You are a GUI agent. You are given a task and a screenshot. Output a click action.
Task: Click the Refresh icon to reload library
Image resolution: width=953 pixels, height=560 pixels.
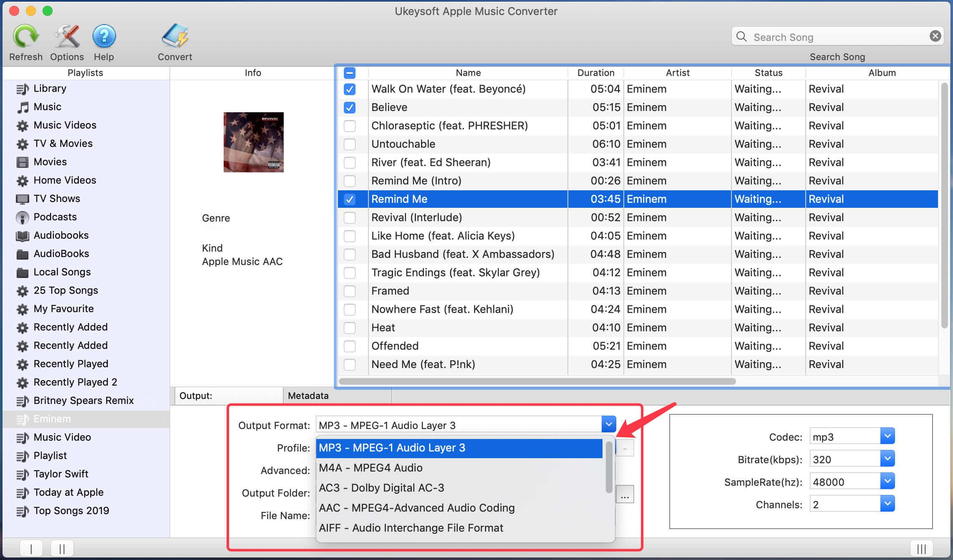(x=25, y=35)
